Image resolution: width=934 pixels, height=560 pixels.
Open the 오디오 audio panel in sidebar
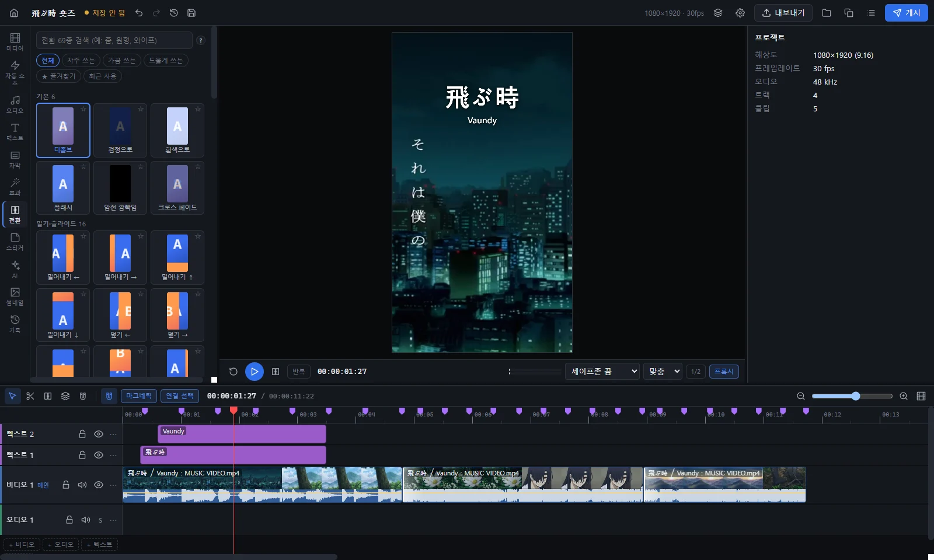(15, 104)
